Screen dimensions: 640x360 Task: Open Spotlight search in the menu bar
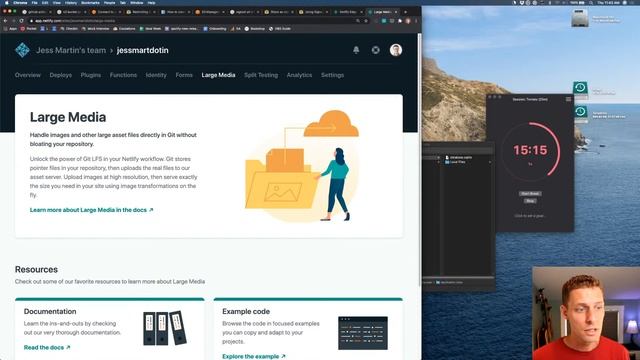coord(591,2)
